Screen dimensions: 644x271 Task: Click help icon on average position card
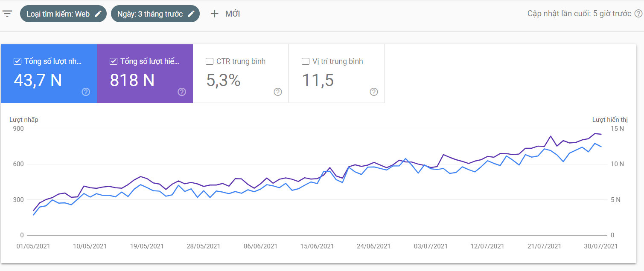click(374, 92)
